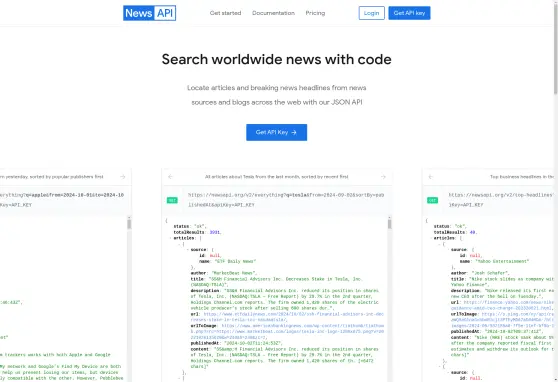Viewport: 558px width, 382px height.
Task: Open the Documentation page
Action: pyautogui.click(x=273, y=13)
